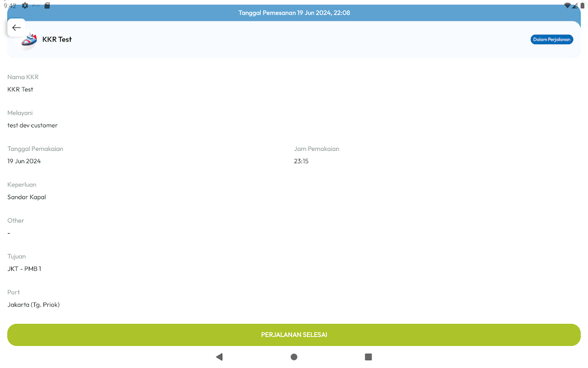
Task: Go back using the arrow button
Action: pyautogui.click(x=17, y=28)
